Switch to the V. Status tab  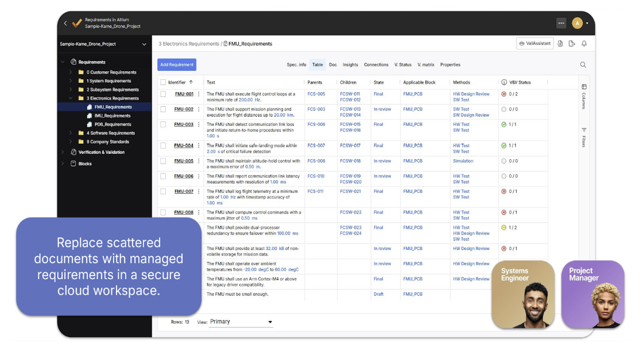tap(403, 64)
